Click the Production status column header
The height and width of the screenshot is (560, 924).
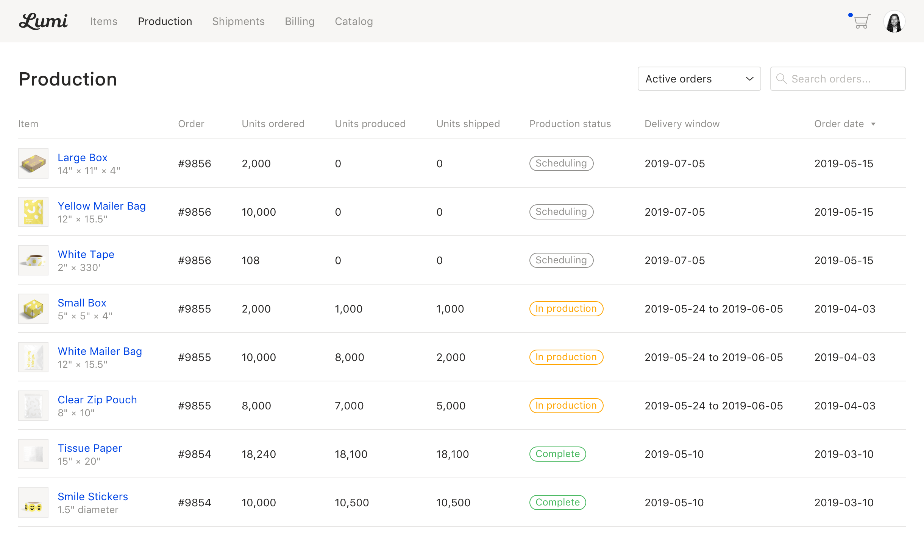(570, 124)
